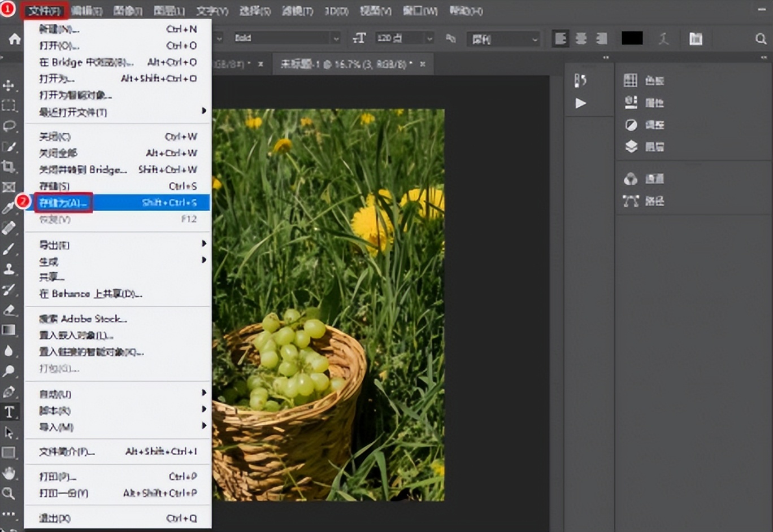Toggle left text alignment
Image resolution: width=773 pixels, height=532 pixels.
[560, 38]
